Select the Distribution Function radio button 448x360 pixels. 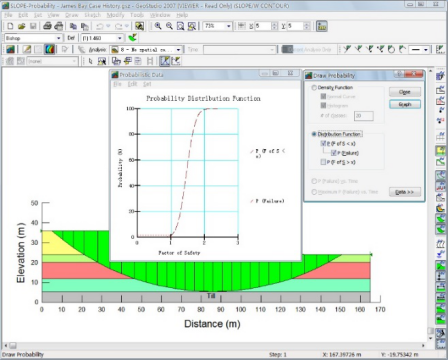tap(314, 134)
